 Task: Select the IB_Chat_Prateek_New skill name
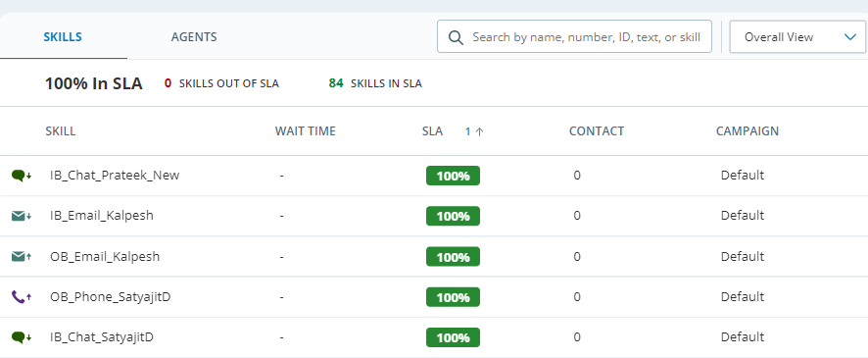coord(115,176)
